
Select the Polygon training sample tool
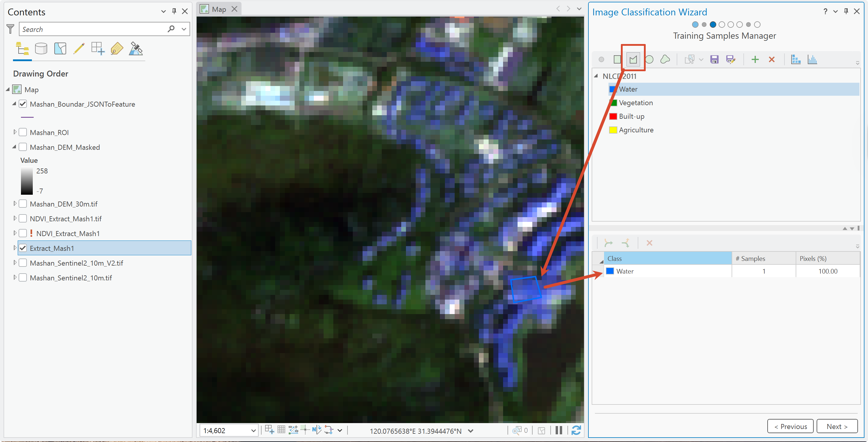[x=633, y=60]
